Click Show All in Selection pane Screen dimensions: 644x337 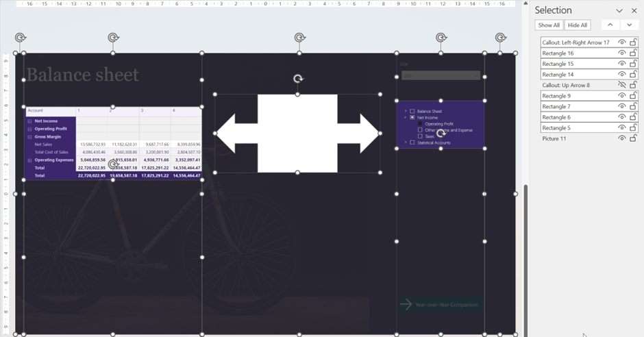click(x=549, y=25)
